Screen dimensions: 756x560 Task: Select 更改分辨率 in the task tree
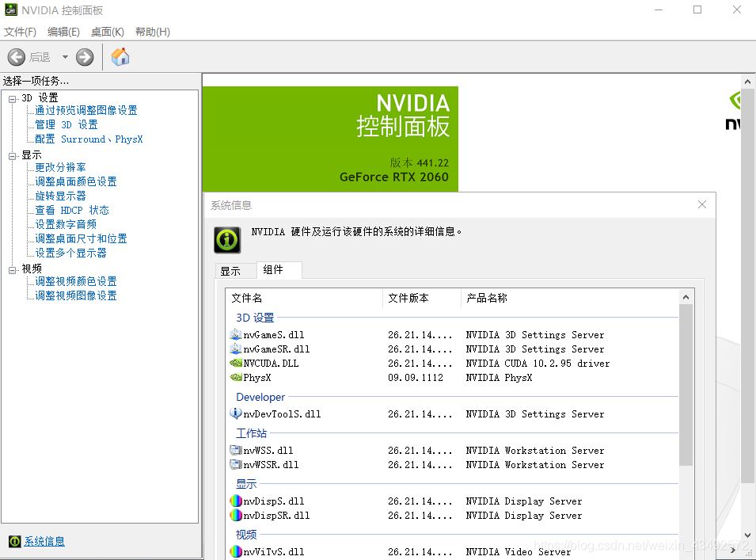point(61,168)
